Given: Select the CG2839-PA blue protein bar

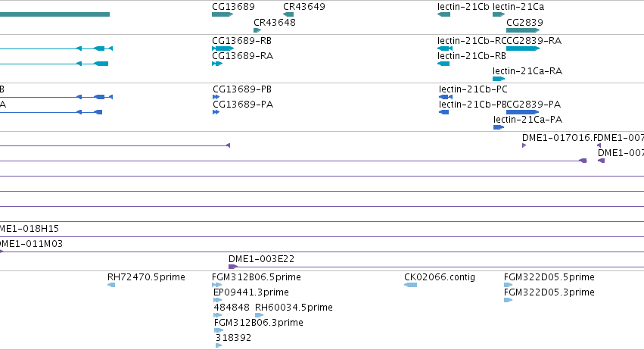Looking at the screenshot, I should coord(522,112).
